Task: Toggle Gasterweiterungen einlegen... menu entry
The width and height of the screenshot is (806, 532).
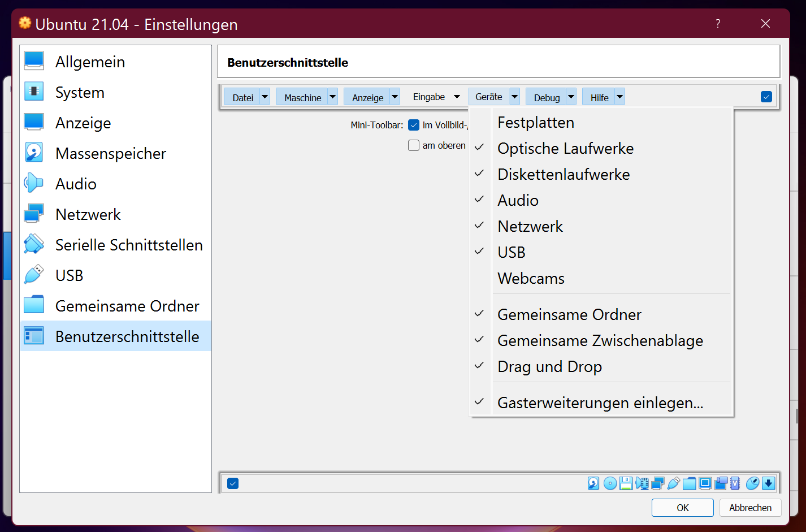Action: pos(601,403)
